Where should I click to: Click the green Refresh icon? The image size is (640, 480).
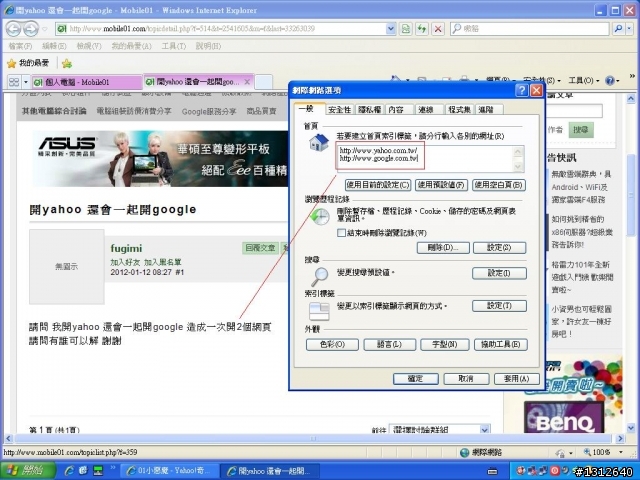[422, 29]
